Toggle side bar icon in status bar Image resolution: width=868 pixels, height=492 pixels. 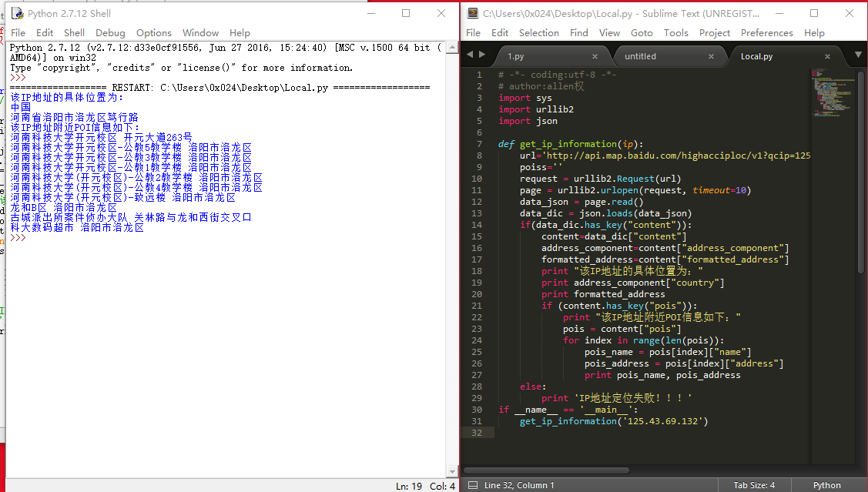coord(473,485)
